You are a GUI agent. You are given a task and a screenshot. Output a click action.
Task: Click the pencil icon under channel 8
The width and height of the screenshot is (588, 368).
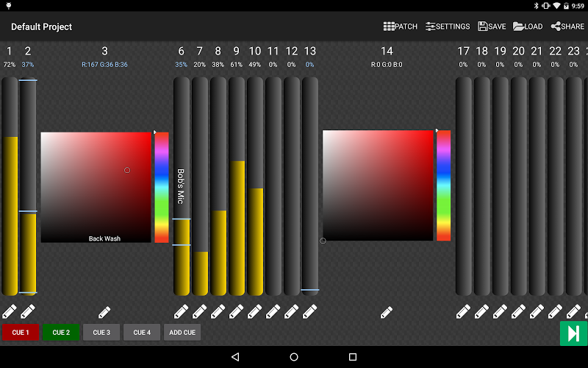[218, 311]
